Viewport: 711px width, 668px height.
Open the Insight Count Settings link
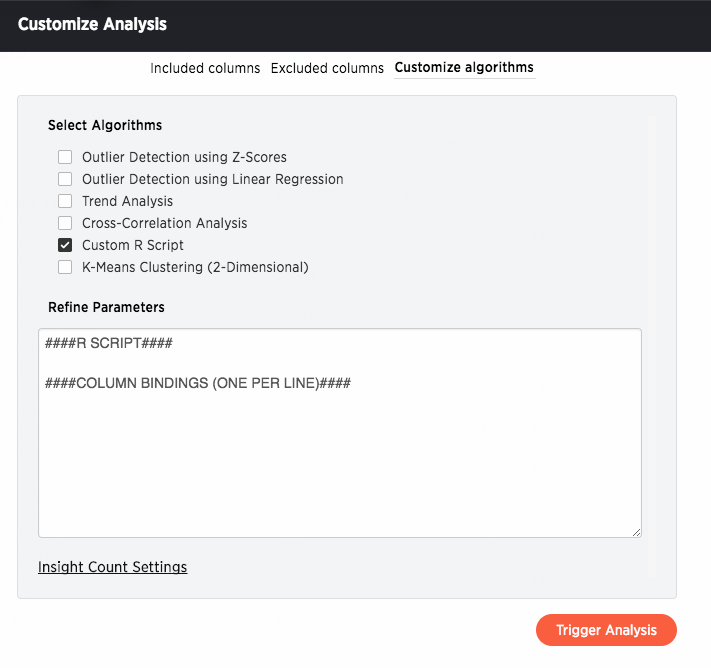coord(112,567)
